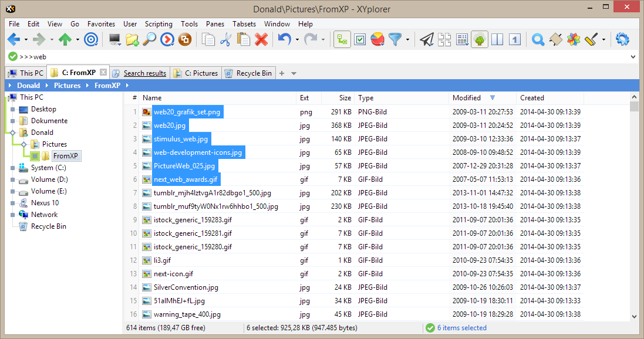Cut the selected items with the scissors icon
Screen dimensions: 644x339
point(225,39)
